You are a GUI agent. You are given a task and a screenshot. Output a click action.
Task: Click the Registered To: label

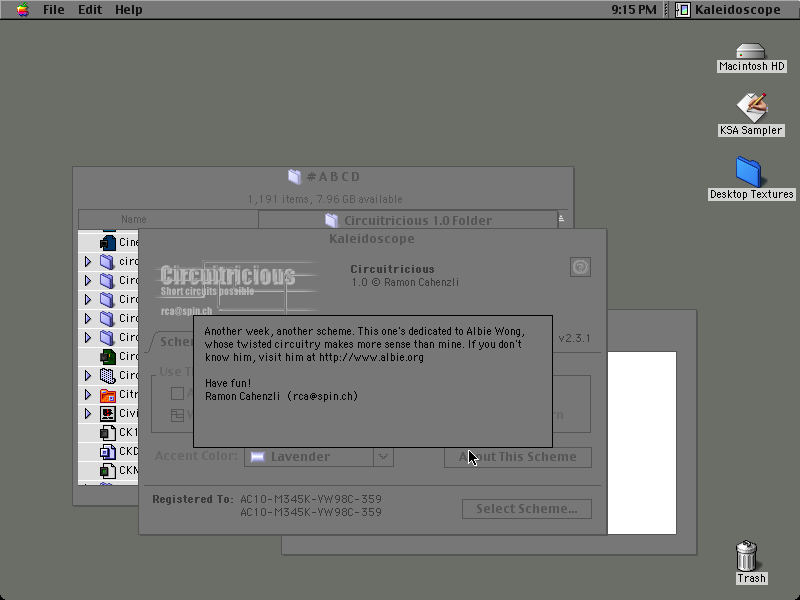(193, 499)
